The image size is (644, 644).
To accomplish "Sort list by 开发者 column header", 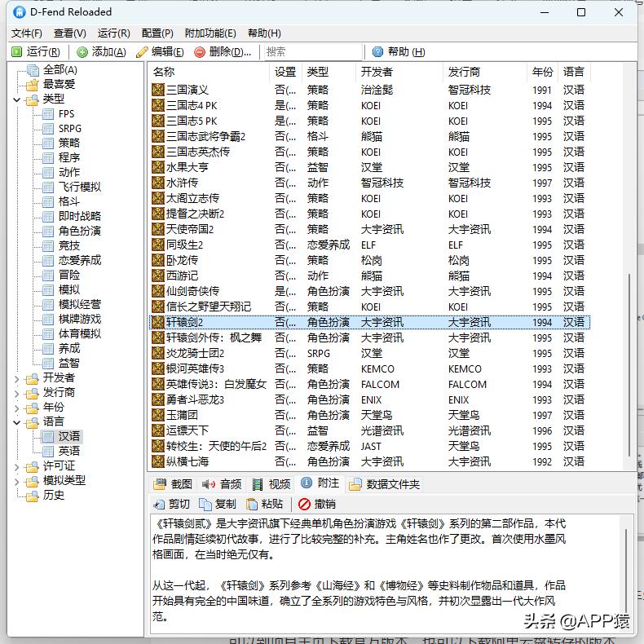I will coord(399,72).
